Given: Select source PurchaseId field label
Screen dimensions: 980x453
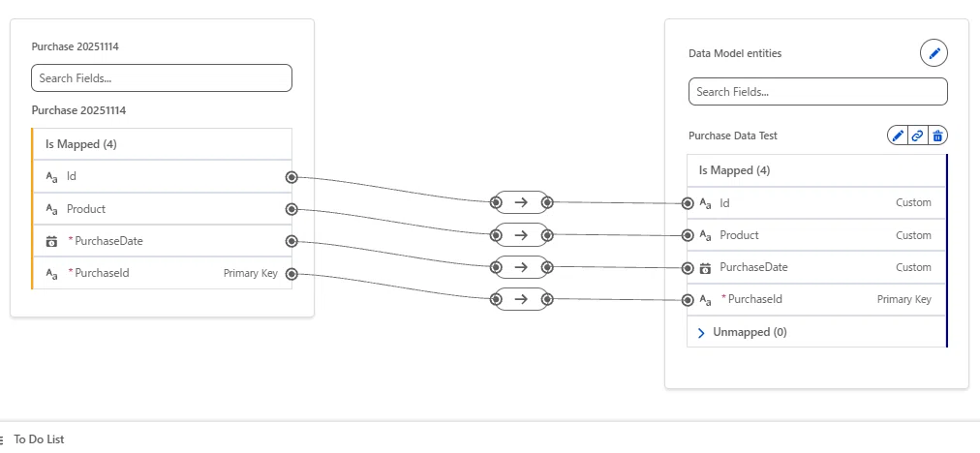Looking at the screenshot, I should 102,274.
